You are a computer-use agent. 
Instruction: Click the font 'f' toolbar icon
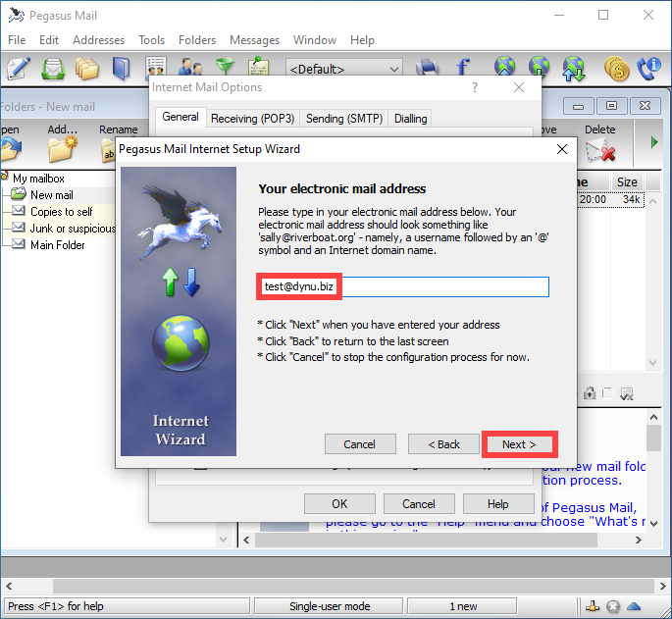click(462, 67)
